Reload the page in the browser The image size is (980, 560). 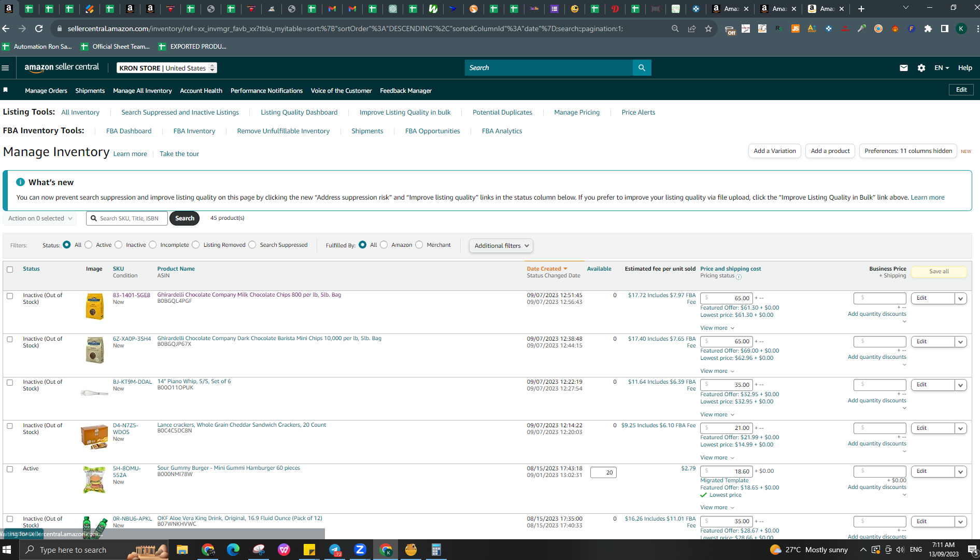coord(39,29)
